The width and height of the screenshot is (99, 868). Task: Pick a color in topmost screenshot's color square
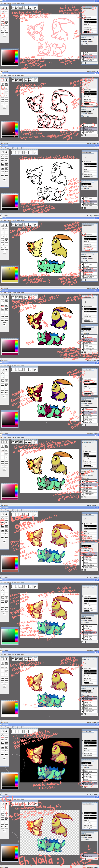(x=8, y=57)
